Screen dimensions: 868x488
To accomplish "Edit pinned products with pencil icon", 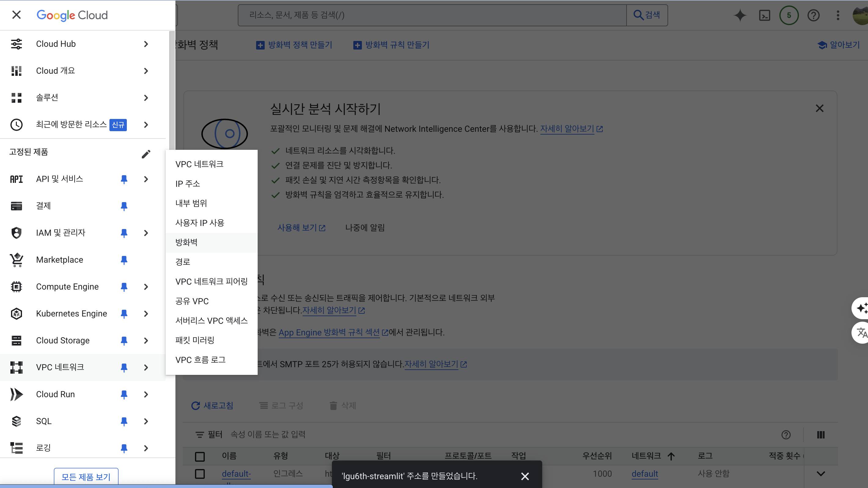I will tap(146, 154).
